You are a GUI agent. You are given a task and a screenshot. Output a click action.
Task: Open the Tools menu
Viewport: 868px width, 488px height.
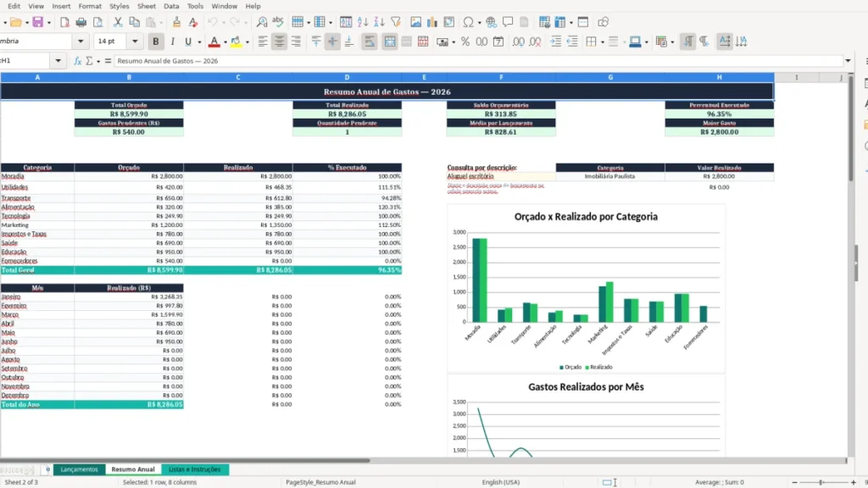(195, 6)
